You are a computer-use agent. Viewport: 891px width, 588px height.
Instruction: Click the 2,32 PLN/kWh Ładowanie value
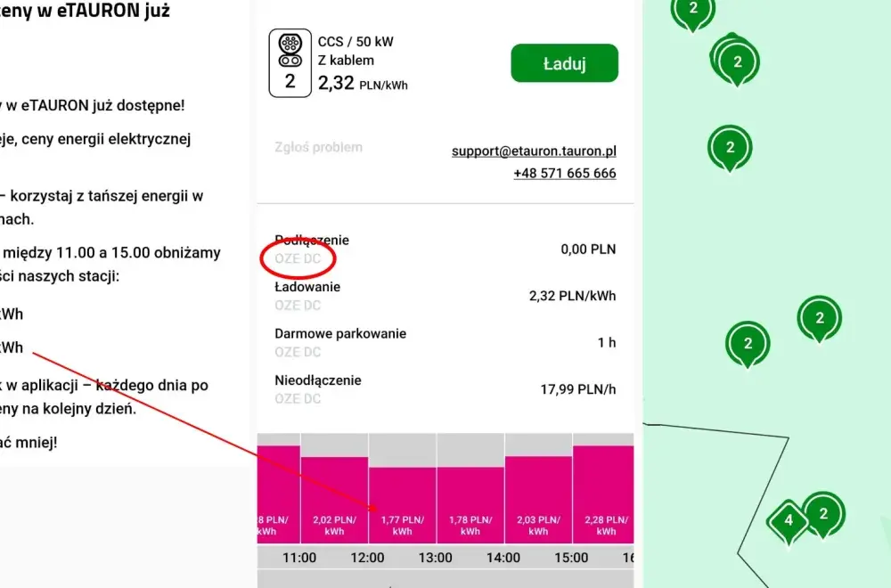[x=572, y=296]
